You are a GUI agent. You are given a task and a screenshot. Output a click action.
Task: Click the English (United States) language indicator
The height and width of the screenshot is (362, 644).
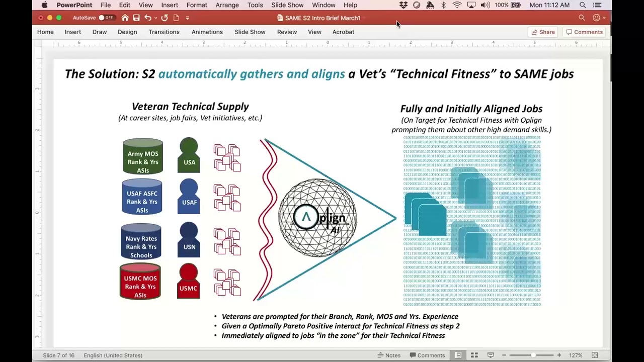(113, 355)
